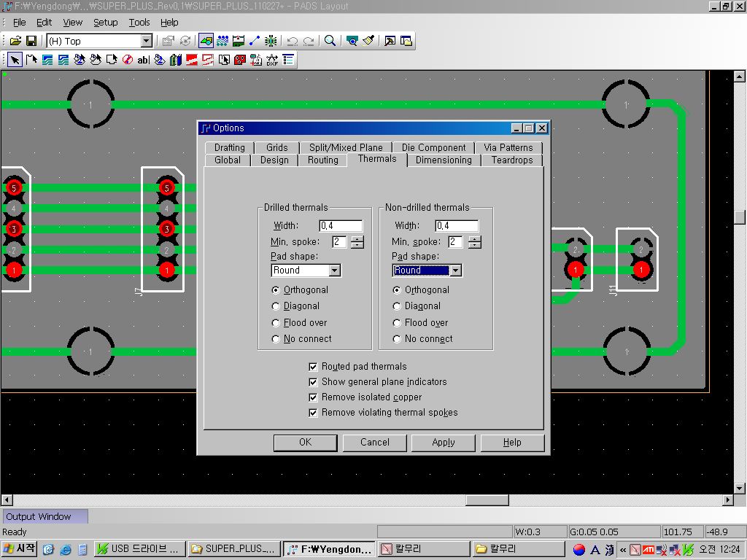Click the Dimensioning toolbar icon
The width and height of the screenshot is (747, 560).
coord(239,41)
